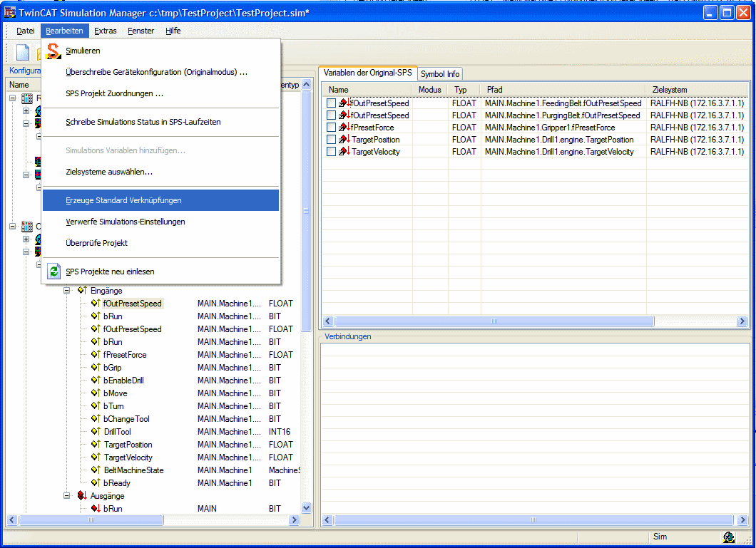Image resolution: width=756 pixels, height=548 pixels.
Task: Select SPS Projekt Zuordnungen menu entry
Action: [160, 93]
